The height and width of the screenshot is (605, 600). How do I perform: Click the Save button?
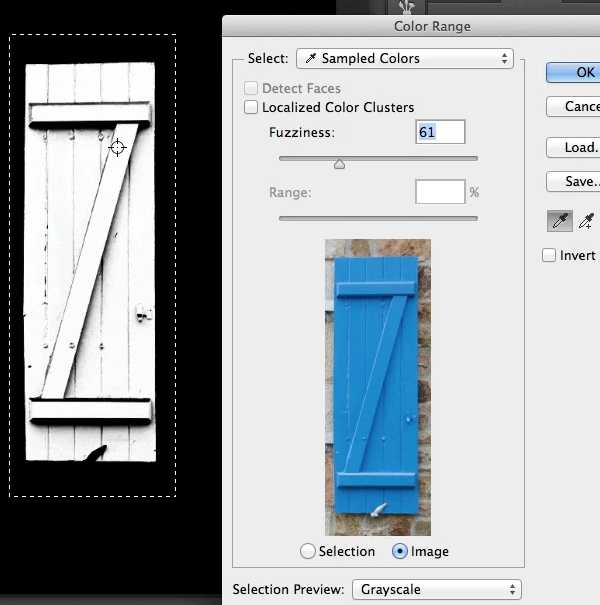[x=574, y=181]
